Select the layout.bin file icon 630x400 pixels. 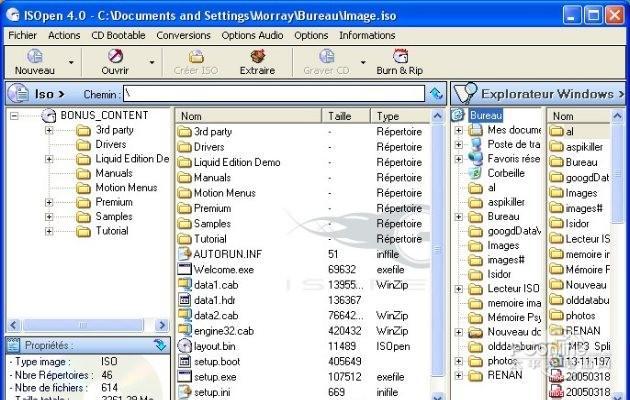tap(184, 346)
